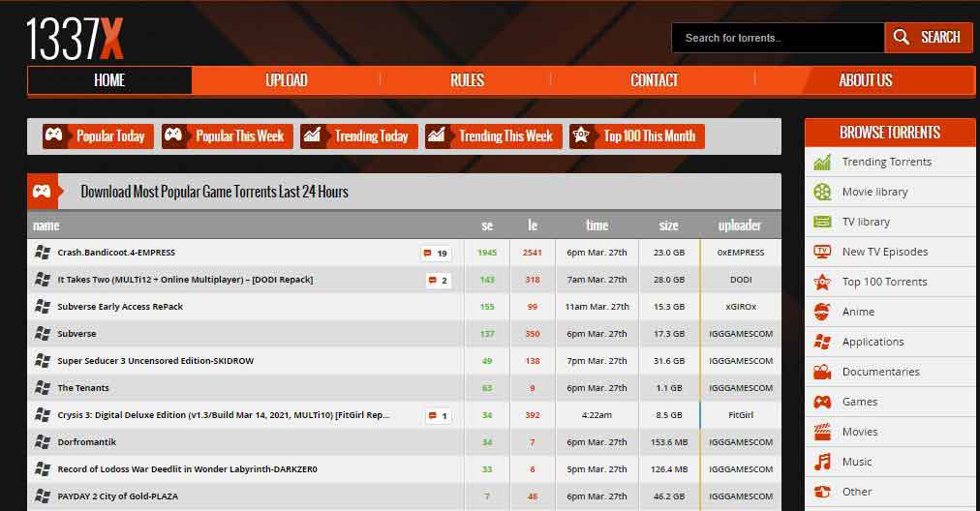Screen dimensions: 980x511
Task: Click New TV Episodes icon in sidebar
Action: (x=822, y=252)
